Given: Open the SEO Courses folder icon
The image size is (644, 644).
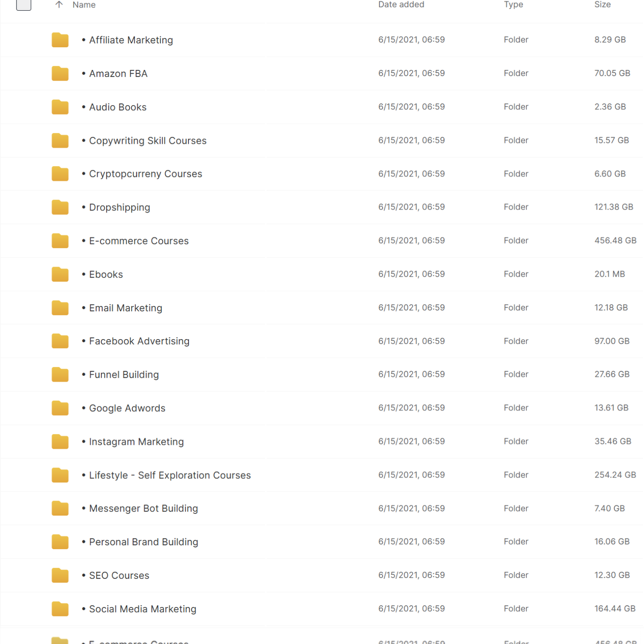Looking at the screenshot, I should (x=60, y=575).
